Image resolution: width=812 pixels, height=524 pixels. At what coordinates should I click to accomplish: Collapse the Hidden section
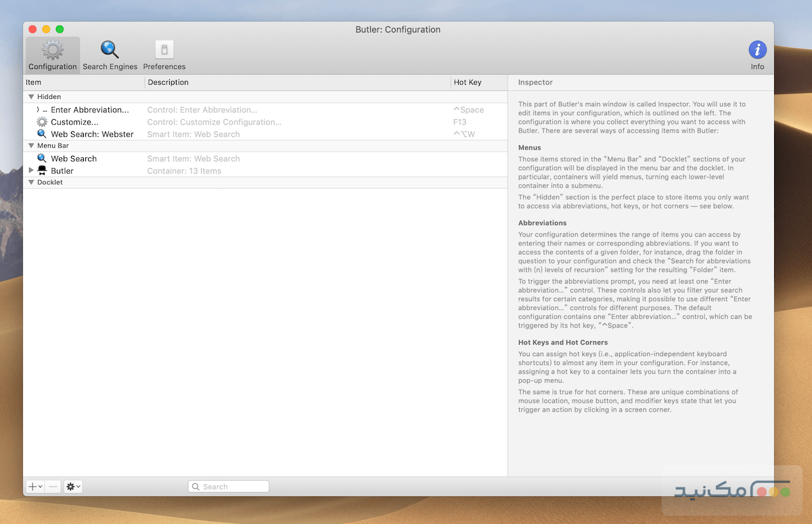click(31, 96)
